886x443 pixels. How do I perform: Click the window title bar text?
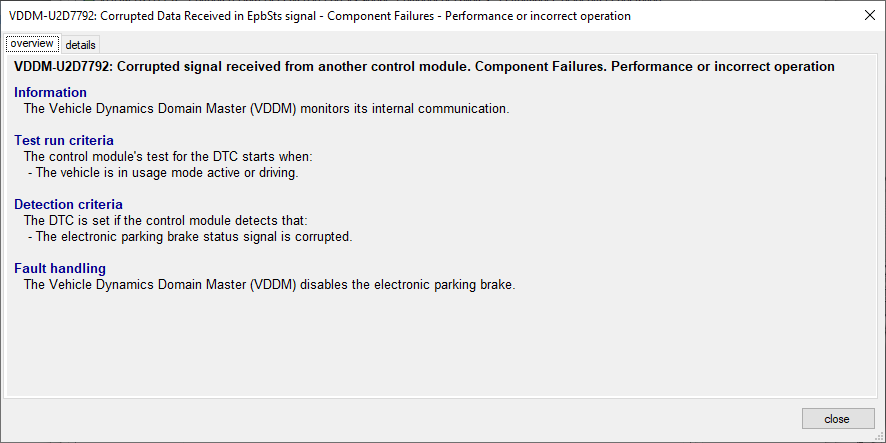(x=320, y=16)
